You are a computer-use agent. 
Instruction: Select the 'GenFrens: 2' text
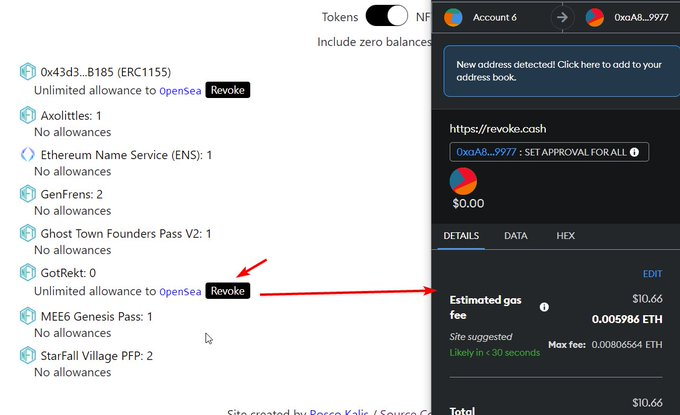click(x=72, y=194)
